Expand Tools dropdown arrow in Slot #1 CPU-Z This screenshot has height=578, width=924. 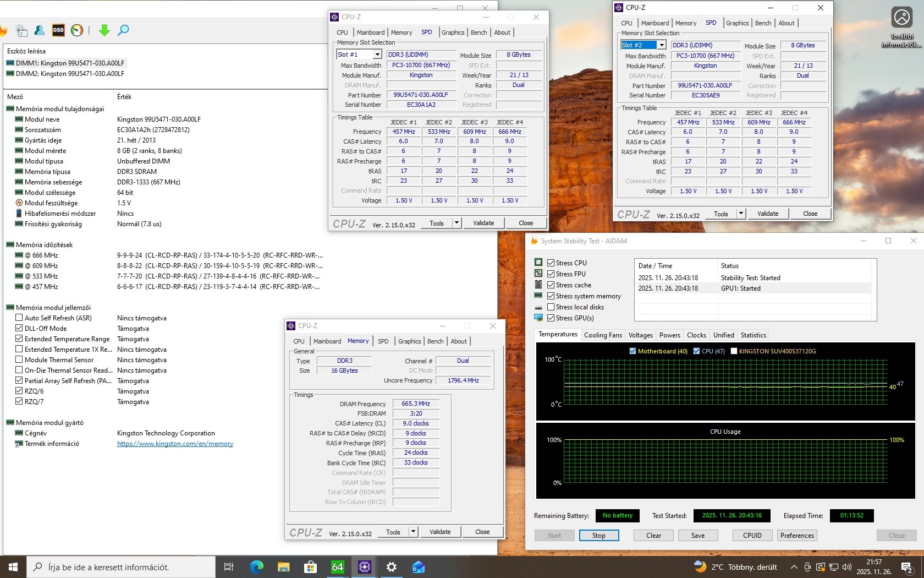coord(457,223)
